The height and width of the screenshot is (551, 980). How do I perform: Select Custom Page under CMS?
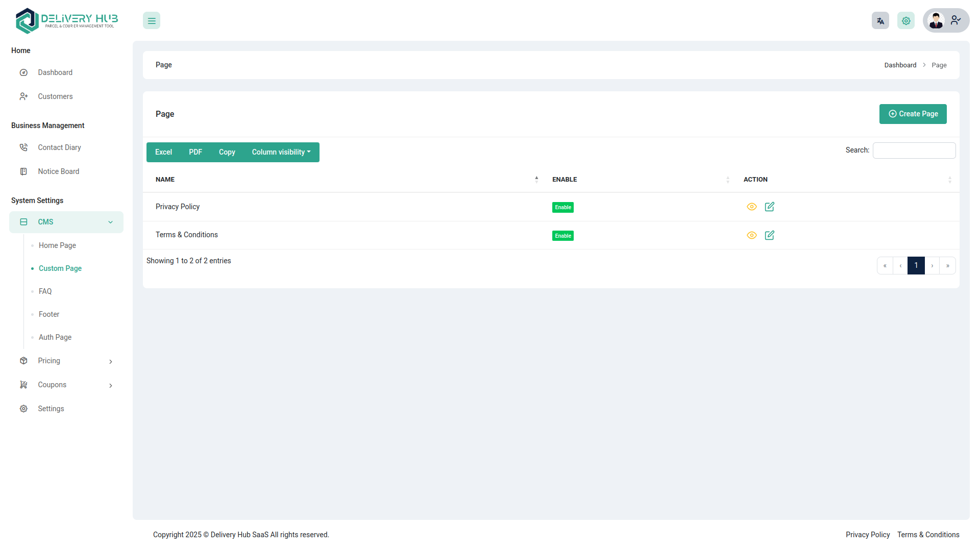coord(60,268)
